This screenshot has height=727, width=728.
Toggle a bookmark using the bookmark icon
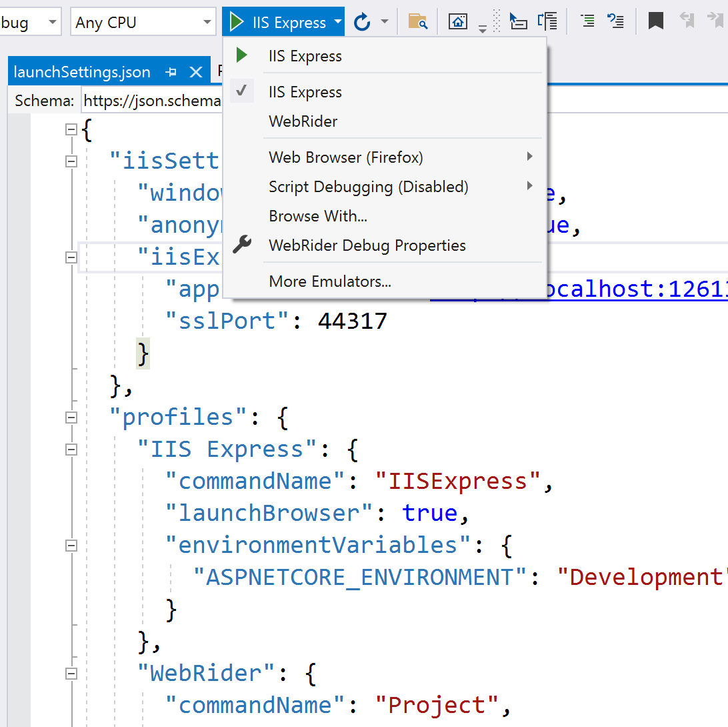[655, 21]
